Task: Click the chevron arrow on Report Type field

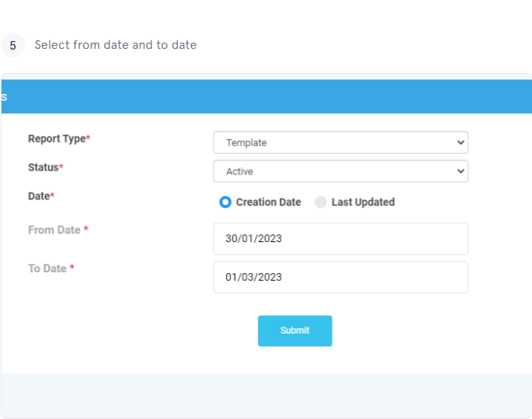Action: point(461,142)
